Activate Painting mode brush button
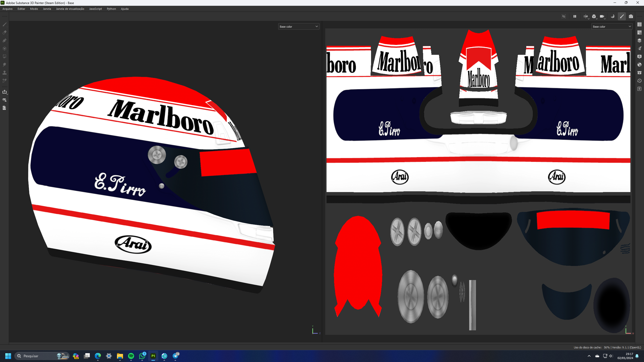 click(x=622, y=16)
